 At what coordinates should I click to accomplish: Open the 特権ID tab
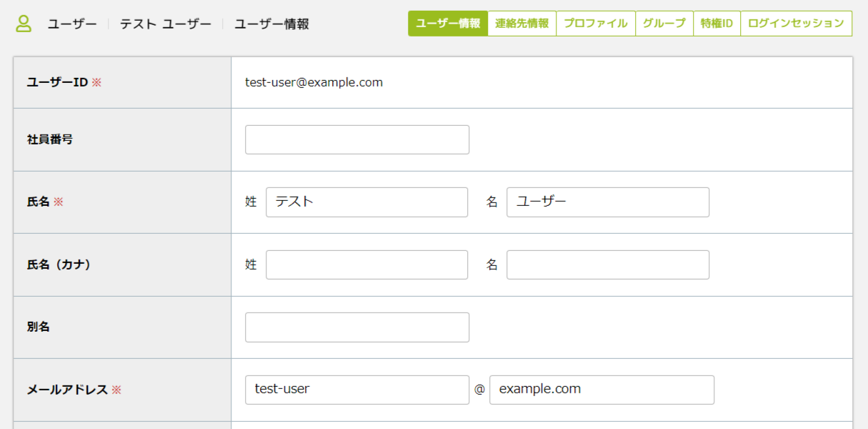pyautogui.click(x=717, y=23)
